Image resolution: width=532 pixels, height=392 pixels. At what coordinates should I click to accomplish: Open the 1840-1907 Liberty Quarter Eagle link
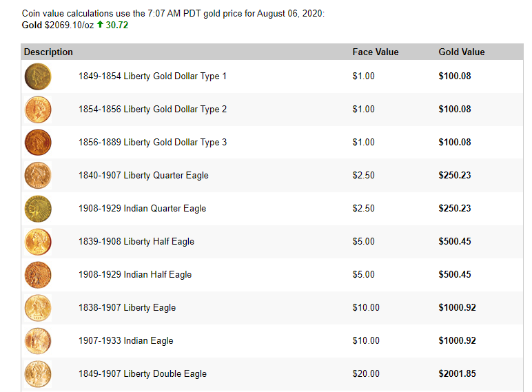(143, 176)
